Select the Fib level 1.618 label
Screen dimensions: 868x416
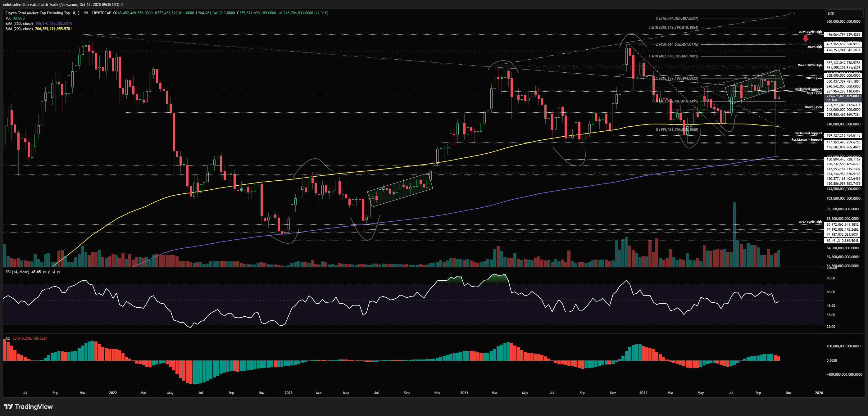673,56
